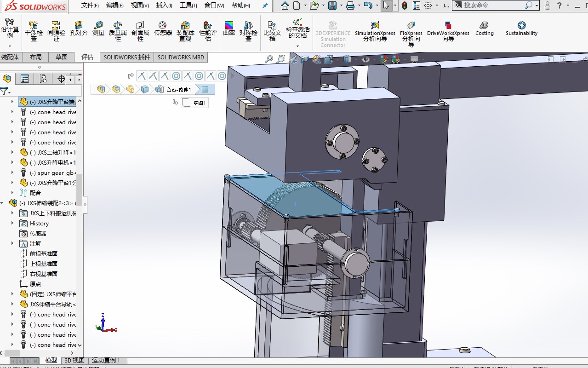
Task: Open the 运动算例 1 bottom tab
Action: coord(106,361)
